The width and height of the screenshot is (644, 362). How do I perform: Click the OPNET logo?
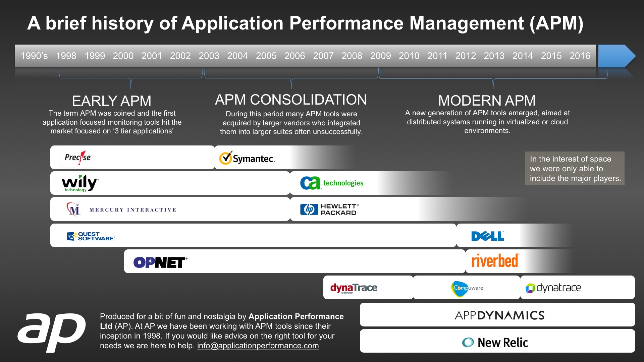160,262
